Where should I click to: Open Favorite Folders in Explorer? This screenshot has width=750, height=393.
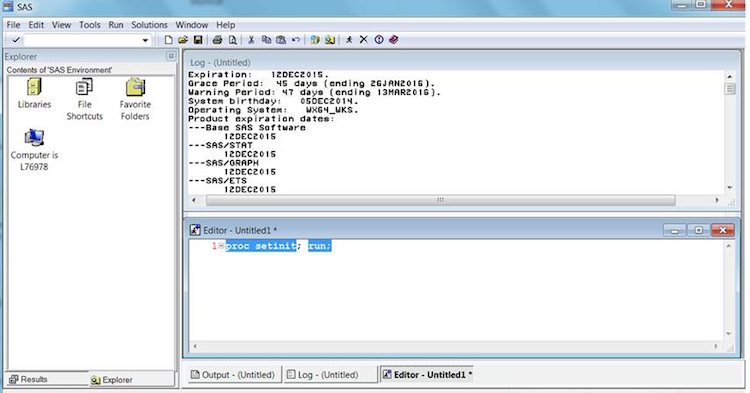[x=135, y=99]
